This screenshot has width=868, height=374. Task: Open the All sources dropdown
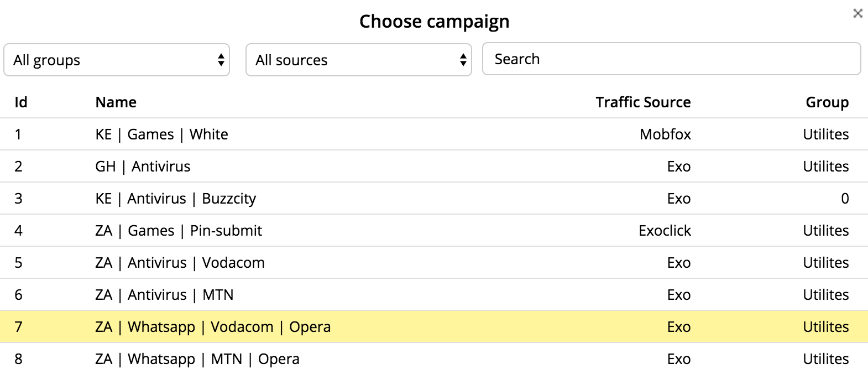point(359,60)
